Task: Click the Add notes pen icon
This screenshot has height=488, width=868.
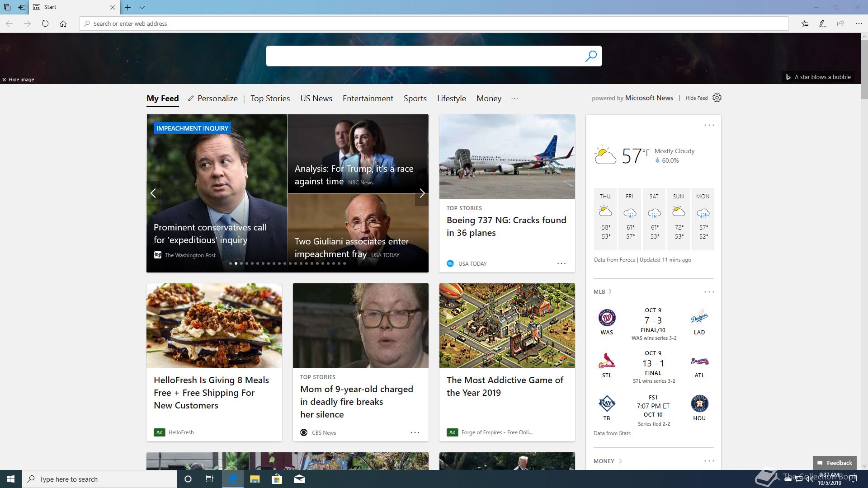Action: click(x=823, y=23)
